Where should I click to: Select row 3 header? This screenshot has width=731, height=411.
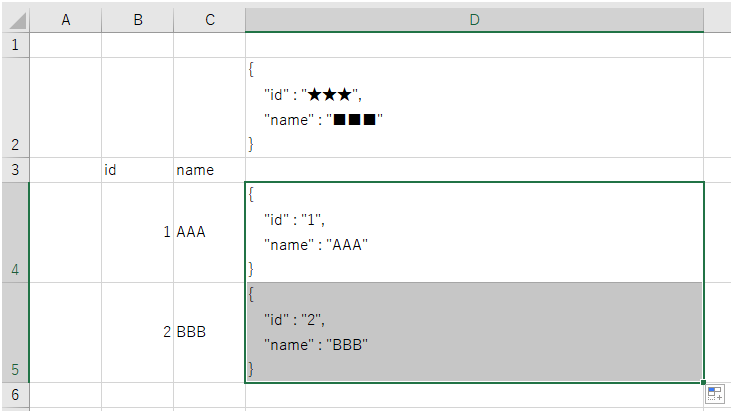coord(15,170)
